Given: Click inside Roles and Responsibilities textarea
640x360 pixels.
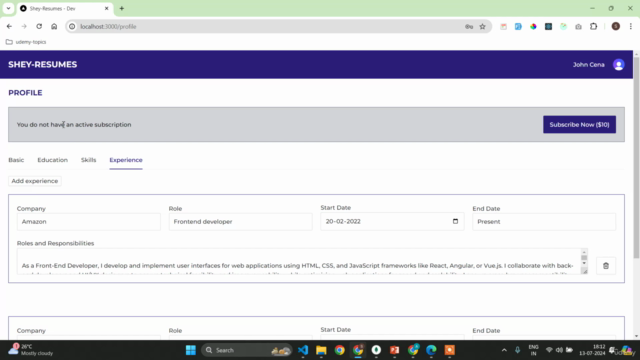Looking at the screenshot, I should (x=300, y=262).
